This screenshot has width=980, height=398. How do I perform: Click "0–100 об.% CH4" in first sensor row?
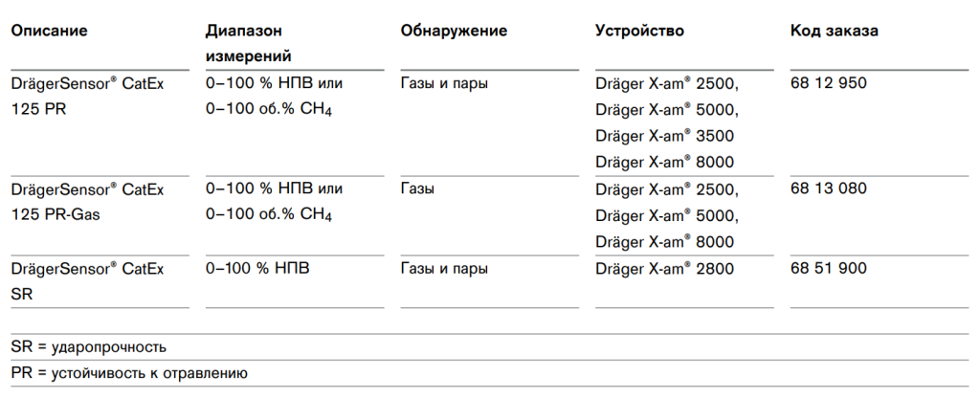(x=269, y=110)
